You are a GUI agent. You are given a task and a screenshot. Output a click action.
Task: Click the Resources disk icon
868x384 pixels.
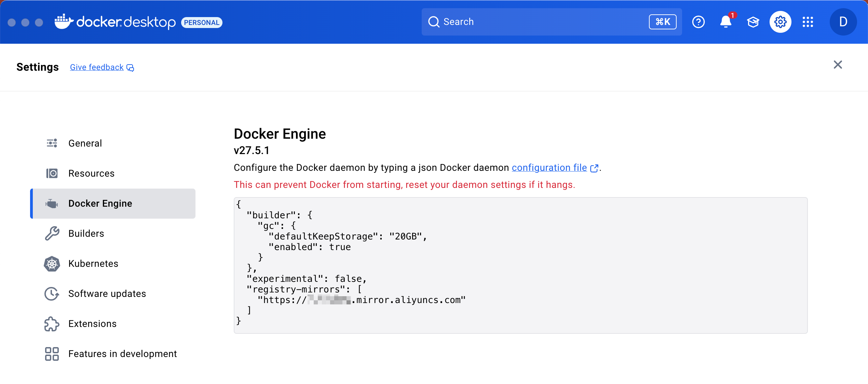pos(52,173)
